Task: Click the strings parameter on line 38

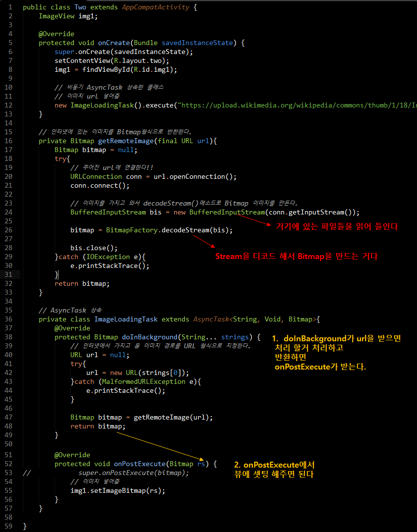Action: pyautogui.click(x=235, y=337)
